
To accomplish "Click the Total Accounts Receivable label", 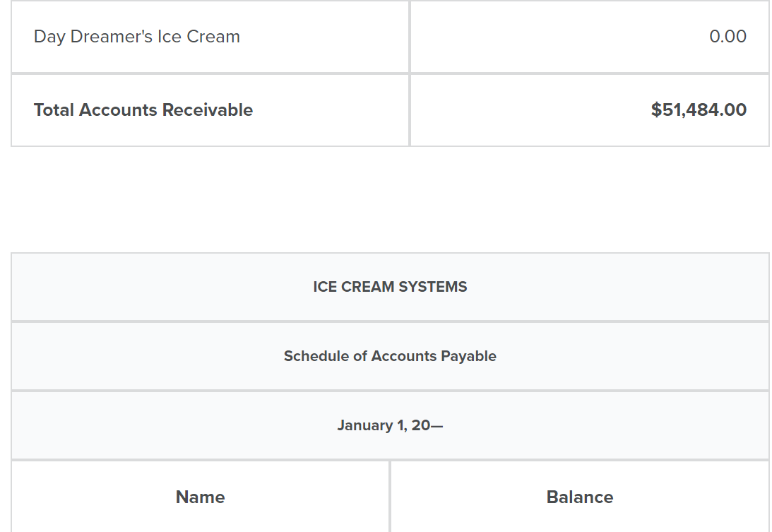I will coord(143,110).
